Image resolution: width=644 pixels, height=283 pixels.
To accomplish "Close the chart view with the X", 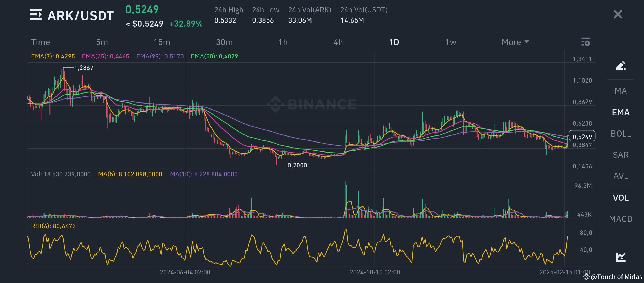I will 618,14.
